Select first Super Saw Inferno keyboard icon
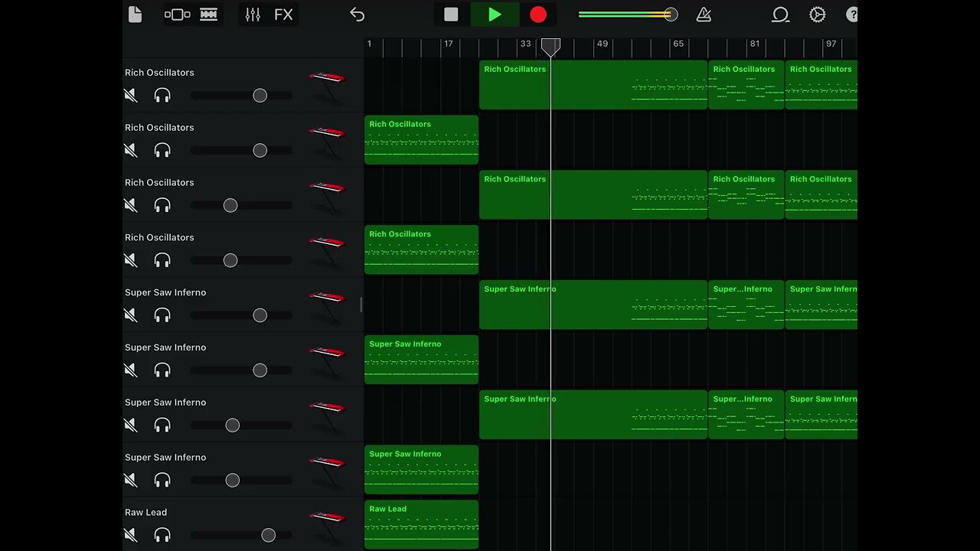Viewport: 980px width, 551px height. point(328,307)
